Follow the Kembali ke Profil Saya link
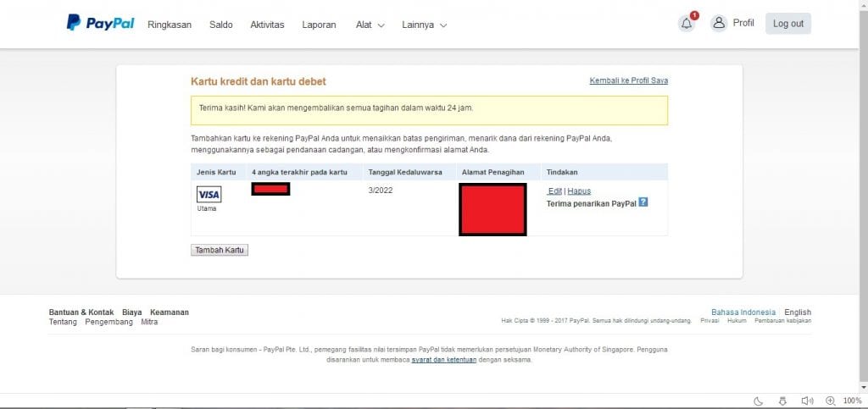868x409 pixels. (629, 80)
